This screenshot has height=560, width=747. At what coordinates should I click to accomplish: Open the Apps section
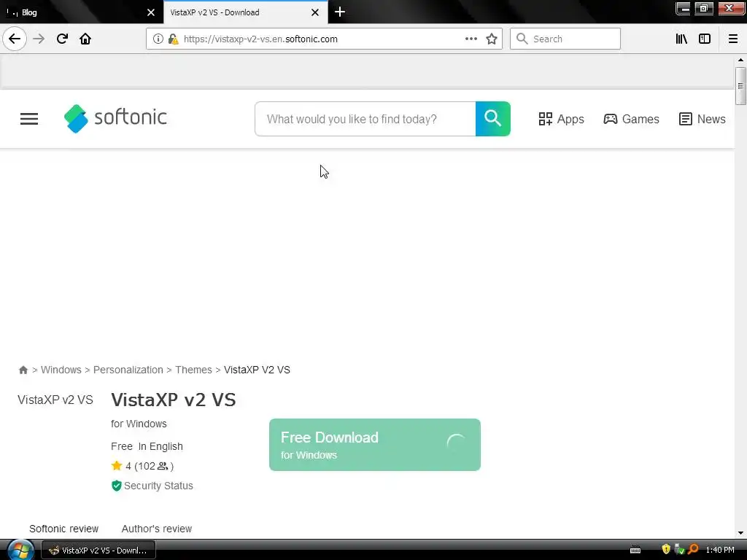[561, 119]
